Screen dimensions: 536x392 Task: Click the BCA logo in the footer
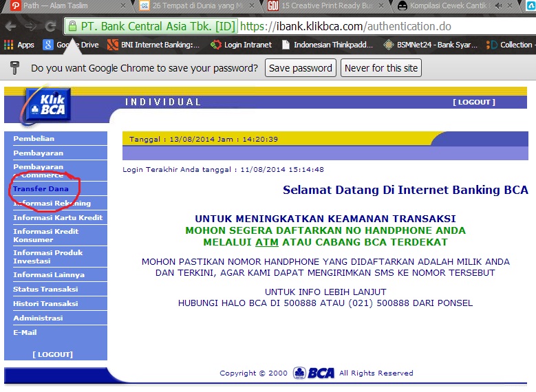point(314,373)
